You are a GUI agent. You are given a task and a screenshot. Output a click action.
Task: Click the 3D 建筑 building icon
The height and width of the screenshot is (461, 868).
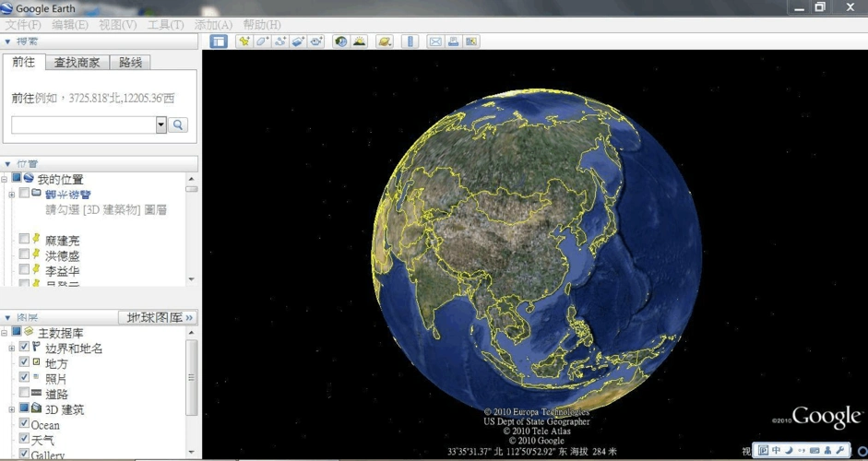(x=36, y=408)
